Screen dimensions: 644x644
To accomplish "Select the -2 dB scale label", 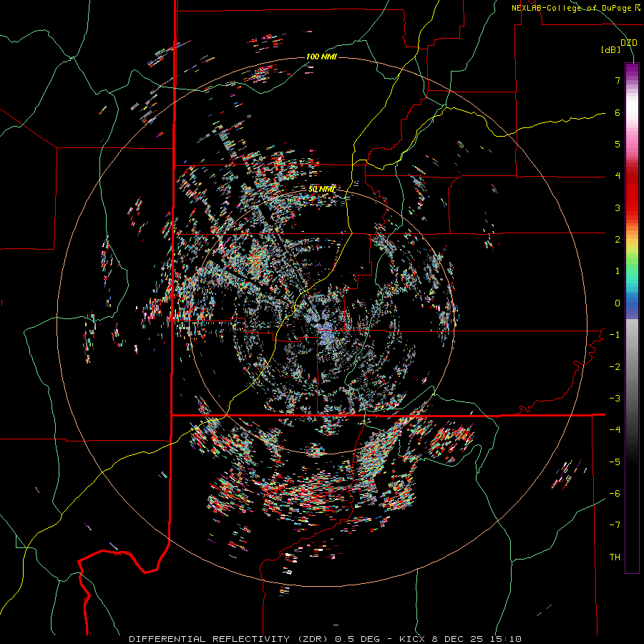I will 615,367.
